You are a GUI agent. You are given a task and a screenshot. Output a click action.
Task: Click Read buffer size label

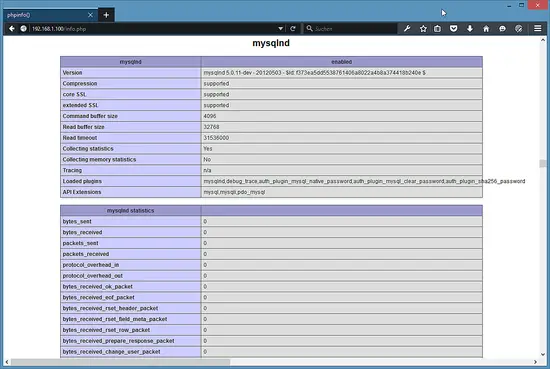coord(83,127)
